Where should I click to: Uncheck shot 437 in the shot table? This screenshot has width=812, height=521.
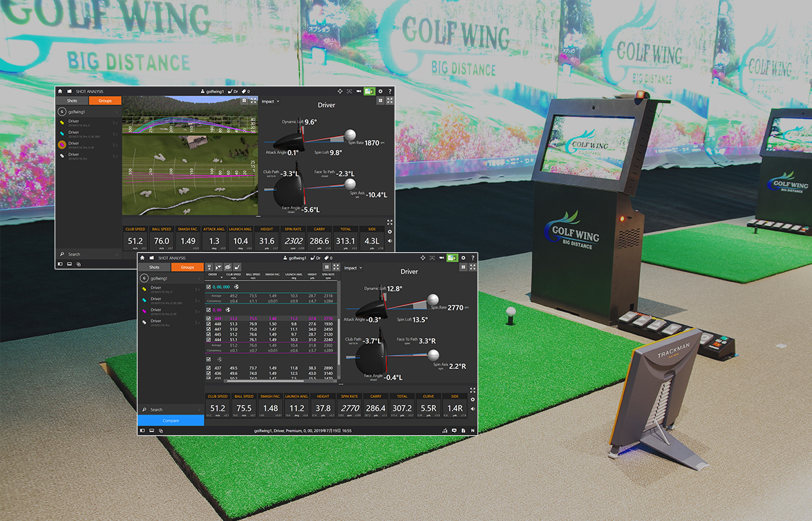[208, 368]
